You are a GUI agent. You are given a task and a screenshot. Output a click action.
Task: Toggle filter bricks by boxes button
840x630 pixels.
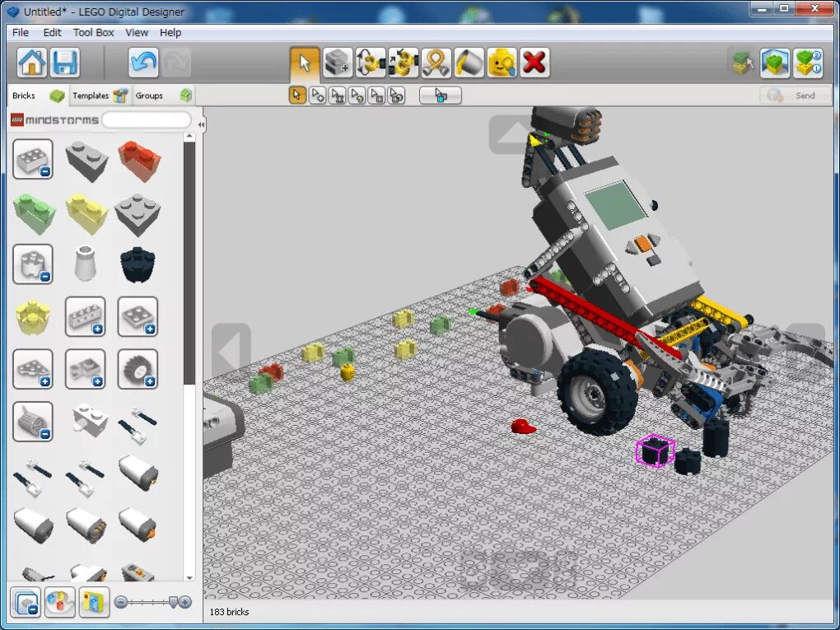tap(94, 602)
